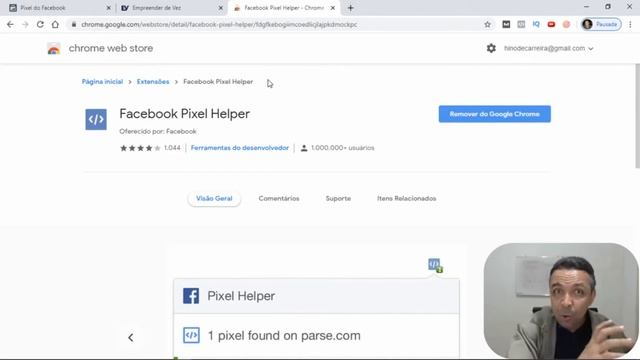Click Remover do Google Chrome button
Screen dimensions: 640x360
pyautogui.click(x=495, y=114)
